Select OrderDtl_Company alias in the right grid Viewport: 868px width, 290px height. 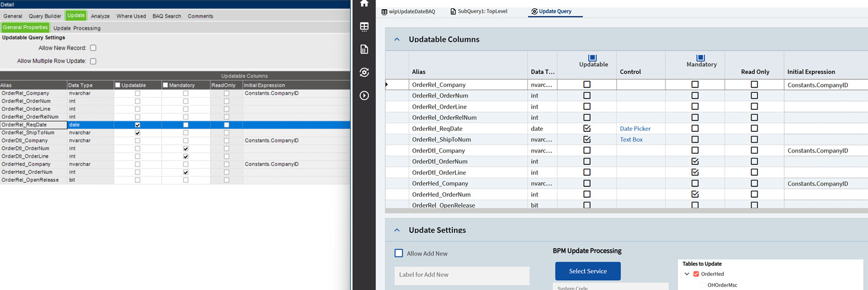pyautogui.click(x=438, y=150)
